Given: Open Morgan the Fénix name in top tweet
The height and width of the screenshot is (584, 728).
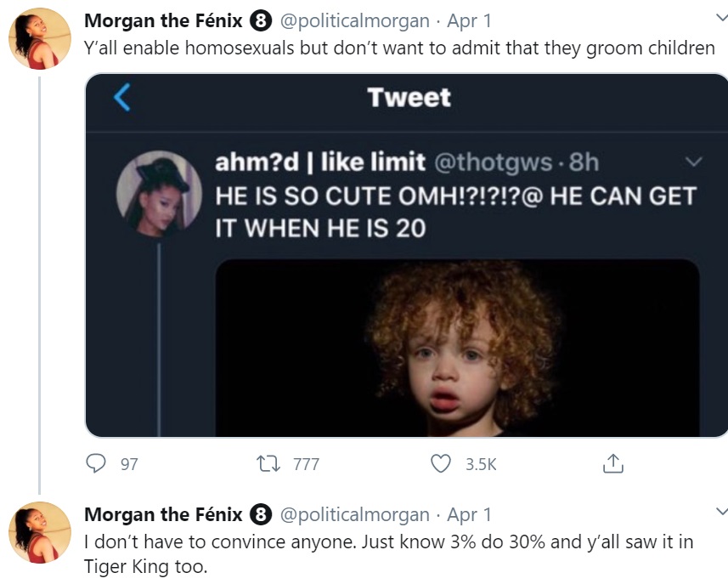Looking at the screenshot, I should pos(163,21).
